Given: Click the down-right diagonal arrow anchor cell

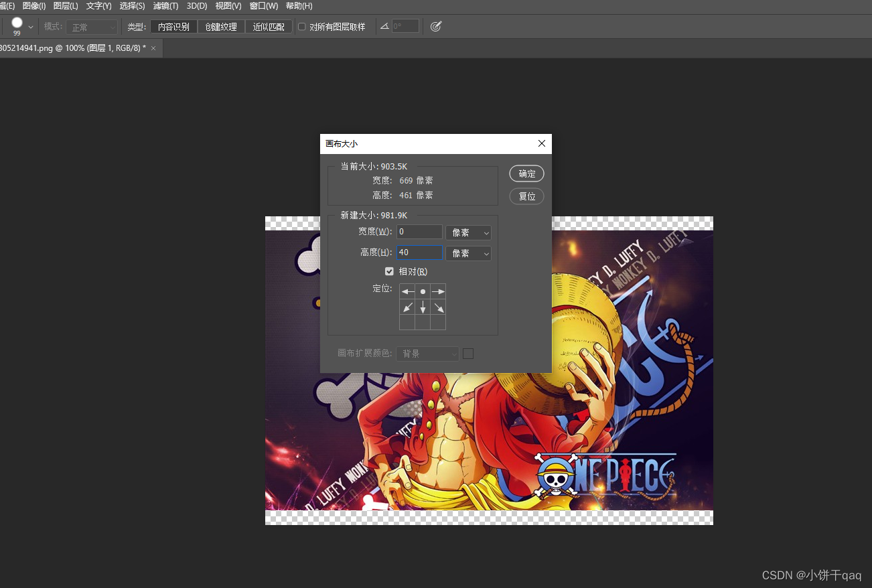Looking at the screenshot, I should coord(438,307).
